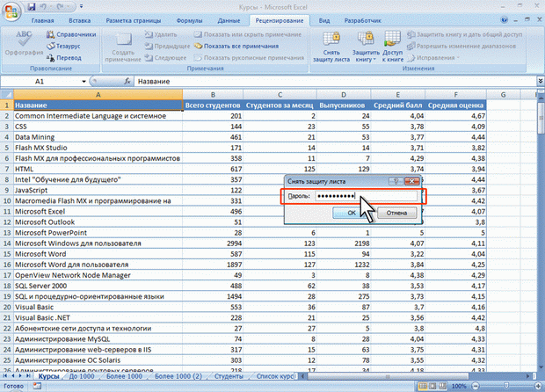Select header cell Всего студентов

point(213,105)
